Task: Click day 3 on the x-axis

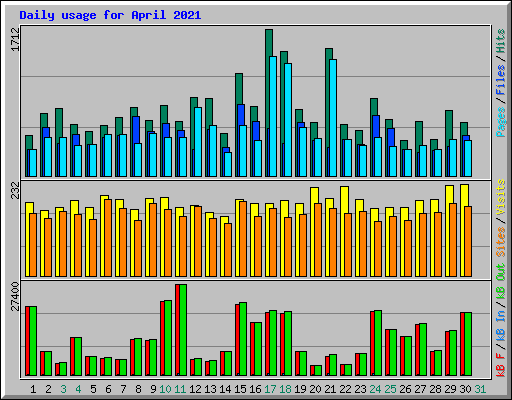Action: (x=63, y=389)
